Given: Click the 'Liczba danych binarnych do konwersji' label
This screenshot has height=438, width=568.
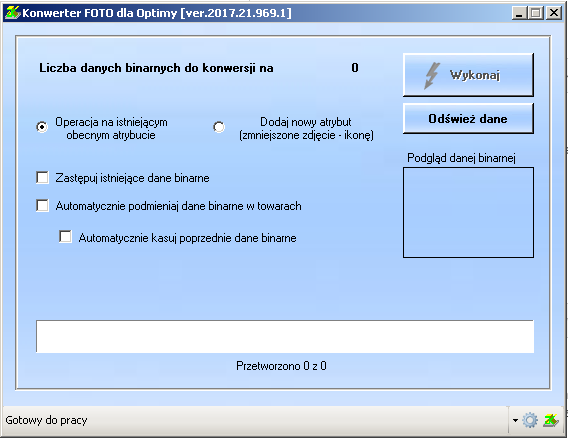Looking at the screenshot, I should click(156, 68).
